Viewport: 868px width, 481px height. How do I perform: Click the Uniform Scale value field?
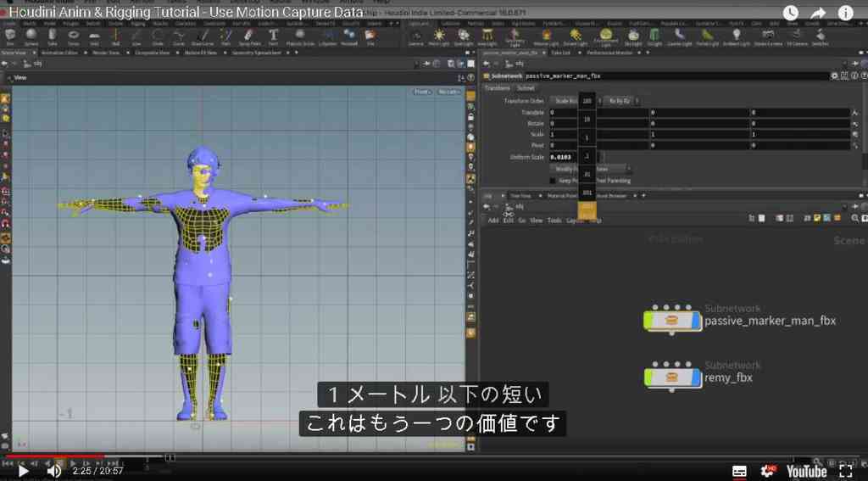coord(564,158)
